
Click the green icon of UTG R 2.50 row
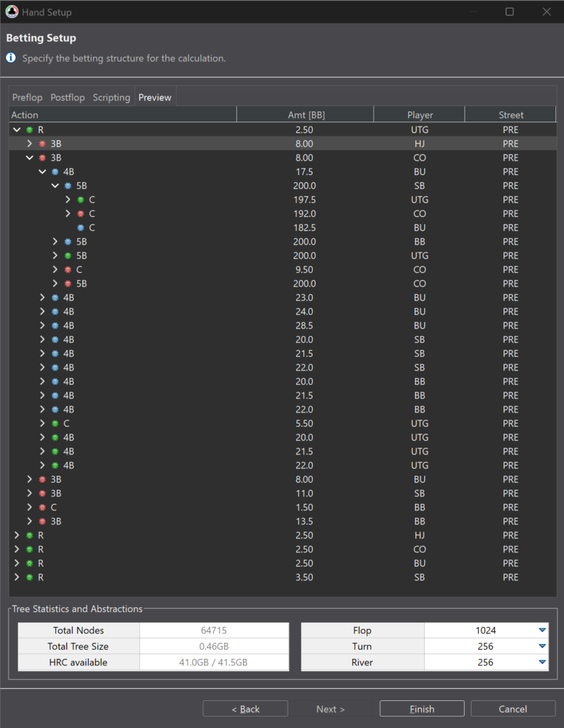tap(30, 130)
